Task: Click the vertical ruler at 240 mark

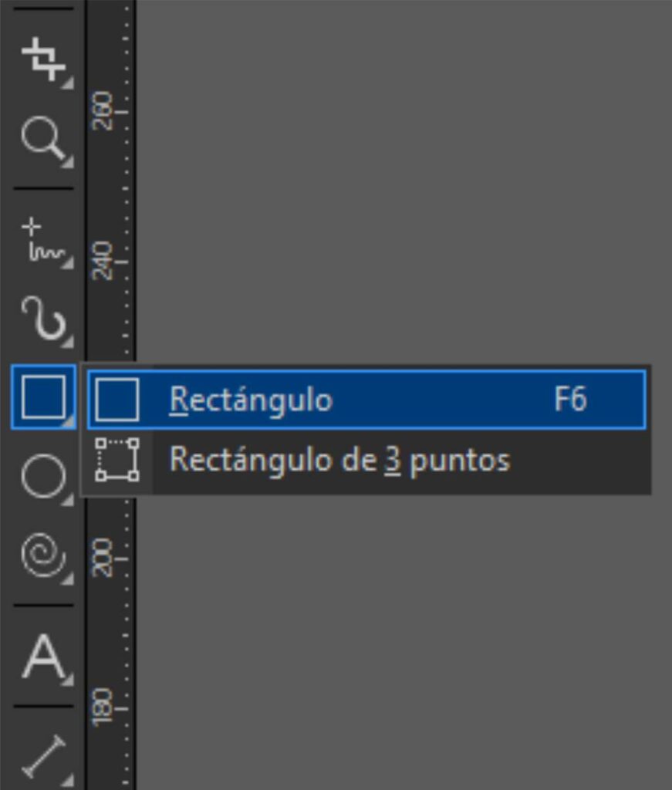Action: [108, 261]
